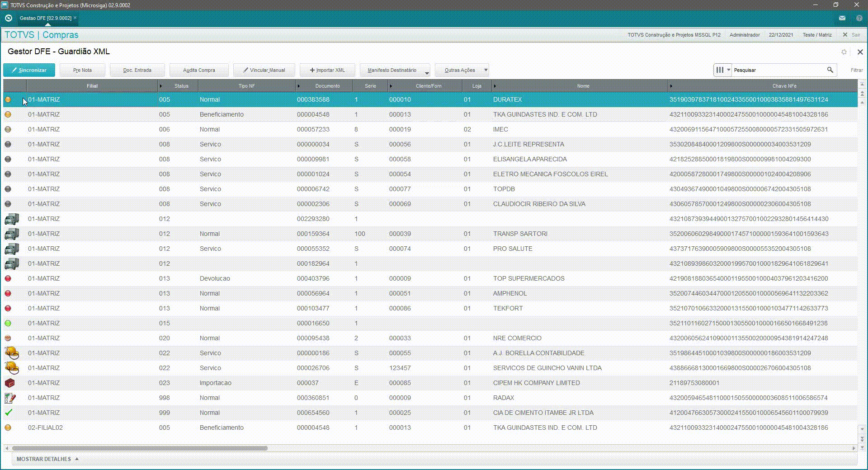Click the TOTVS home logo icon in tab bar
868x470 pixels.
[x=9, y=18]
